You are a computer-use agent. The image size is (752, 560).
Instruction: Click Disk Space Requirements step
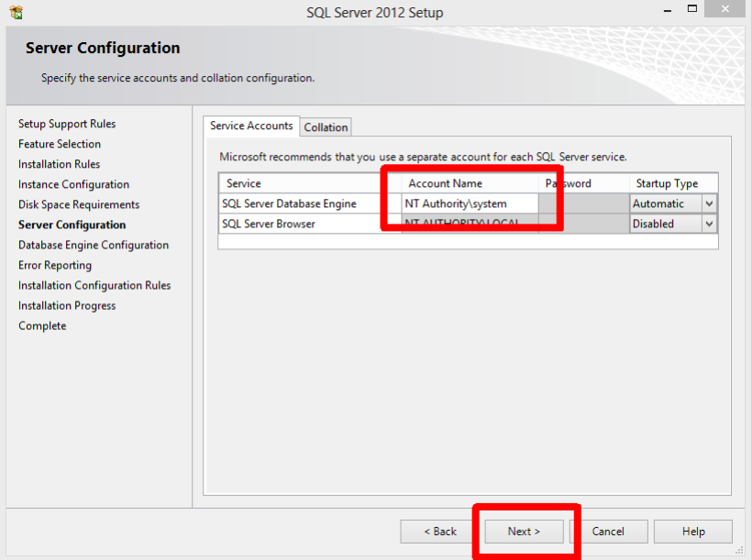[79, 204]
